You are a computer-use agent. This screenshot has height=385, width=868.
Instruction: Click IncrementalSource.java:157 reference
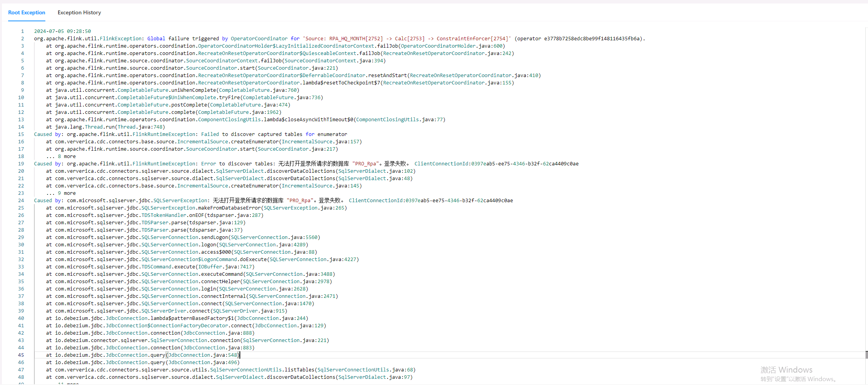320,142
